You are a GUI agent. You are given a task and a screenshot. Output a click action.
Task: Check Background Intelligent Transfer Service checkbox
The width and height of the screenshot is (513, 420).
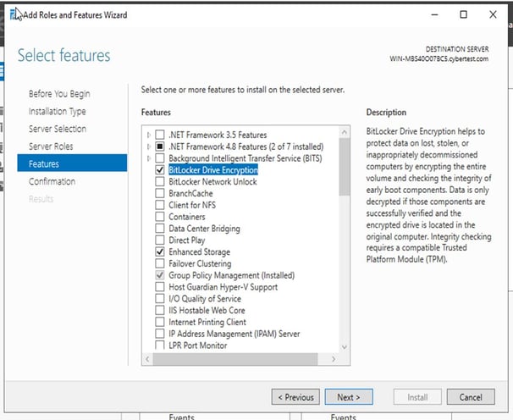(x=160, y=158)
